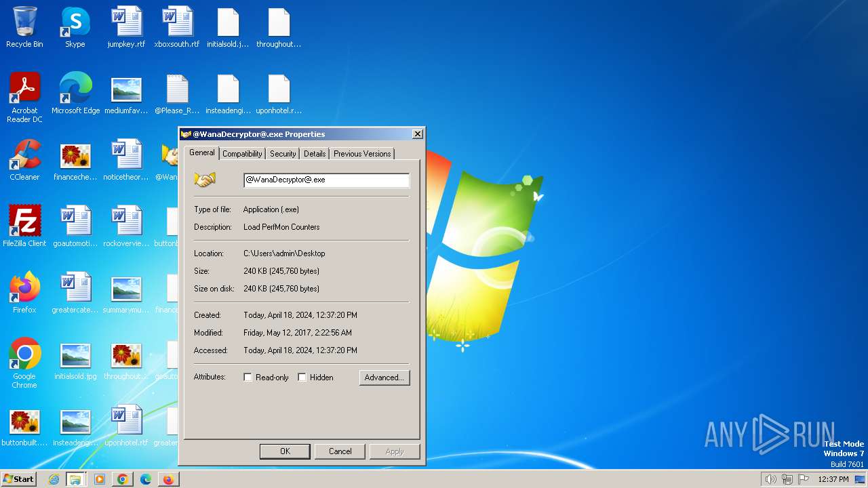Select the mediumfav... image file icon

126,94
